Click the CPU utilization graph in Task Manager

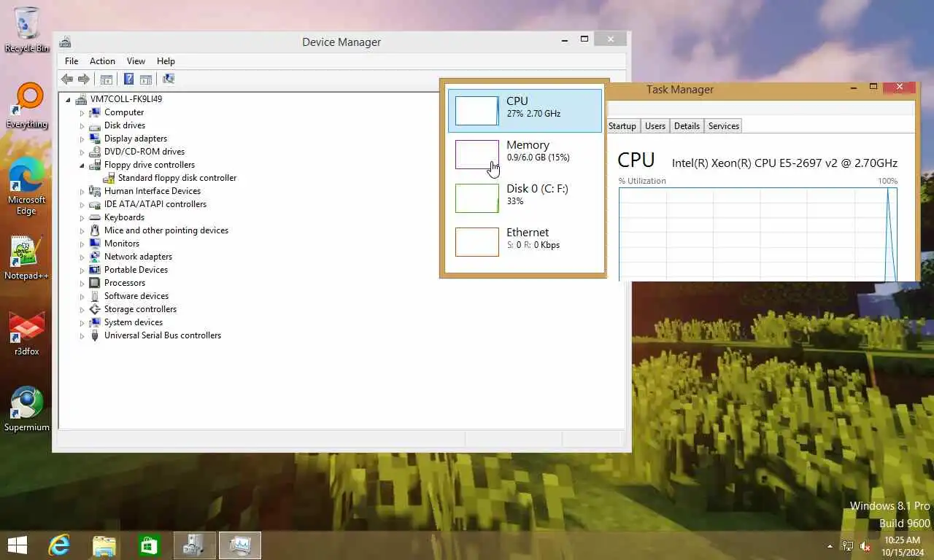[758, 234]
